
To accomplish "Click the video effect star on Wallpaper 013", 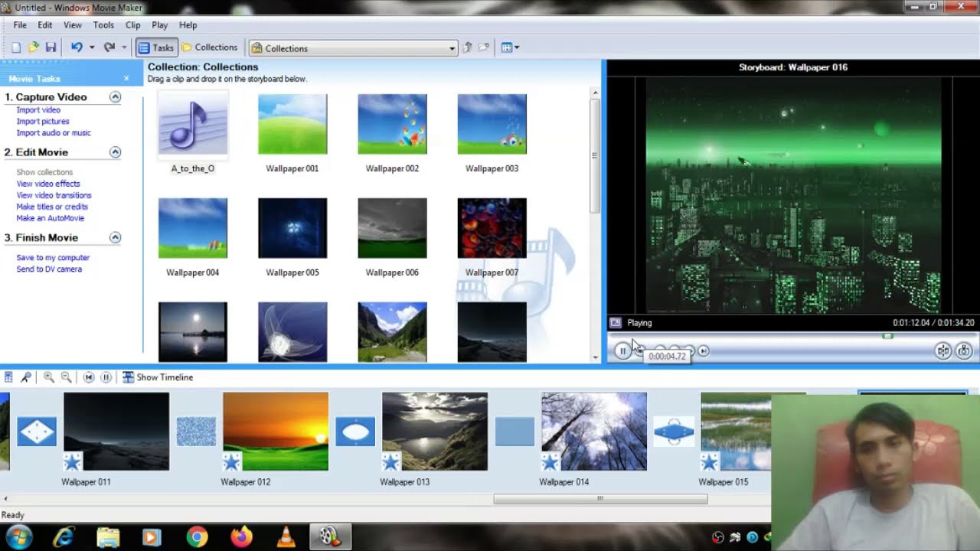I will click(390, 461).
